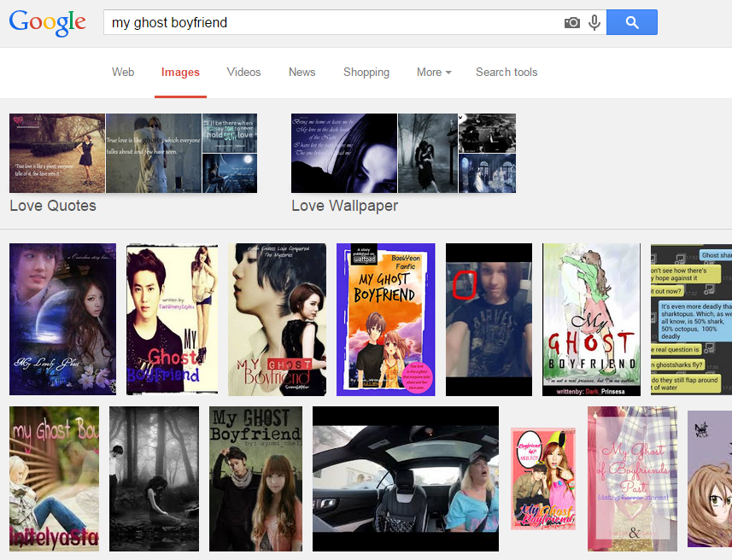The width and height of the screenshot is (732, 560).
Task: Open the 'MY GHOST Boyfriend' profile-face cover image
Action: point(278,319)
